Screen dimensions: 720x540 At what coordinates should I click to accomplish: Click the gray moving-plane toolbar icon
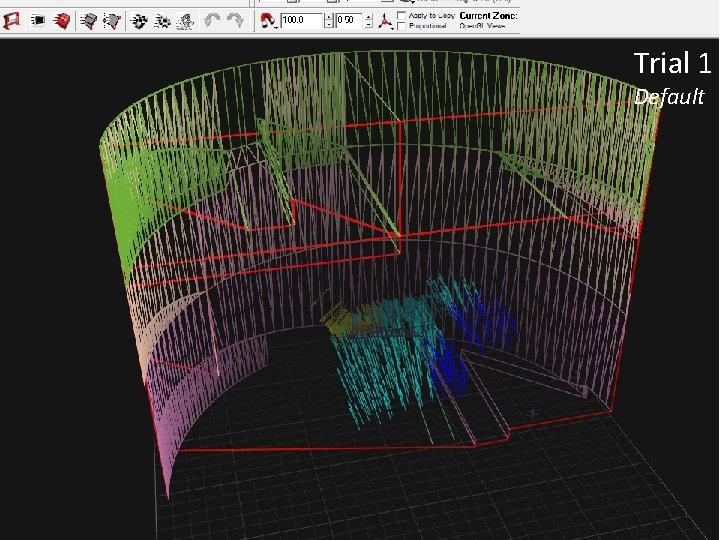pyautogui.click(x=89, y=21)
